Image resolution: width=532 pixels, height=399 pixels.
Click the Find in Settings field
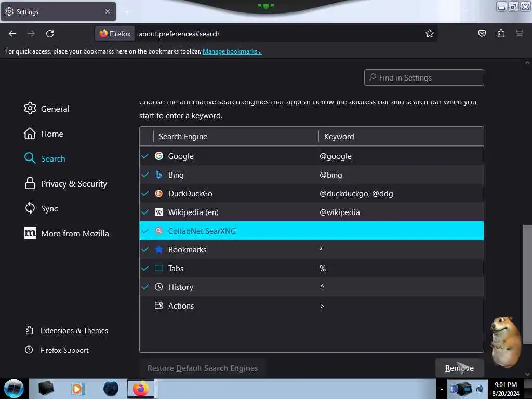424,78
